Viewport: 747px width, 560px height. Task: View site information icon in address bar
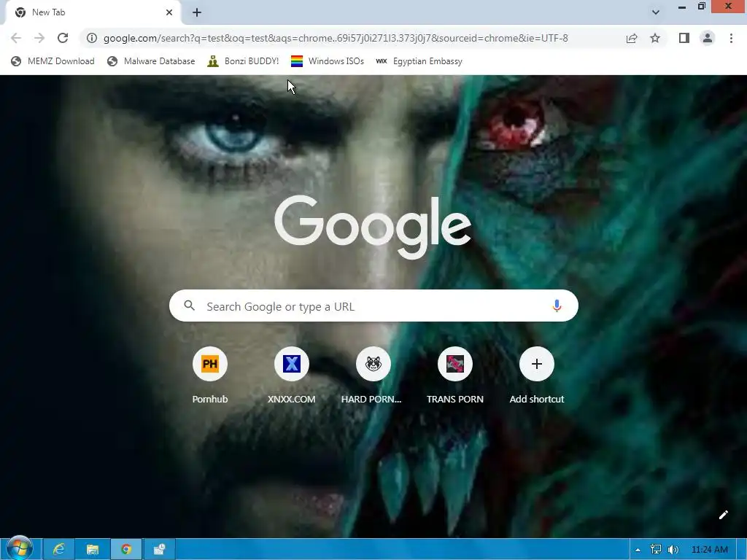[x=91, y=38]
